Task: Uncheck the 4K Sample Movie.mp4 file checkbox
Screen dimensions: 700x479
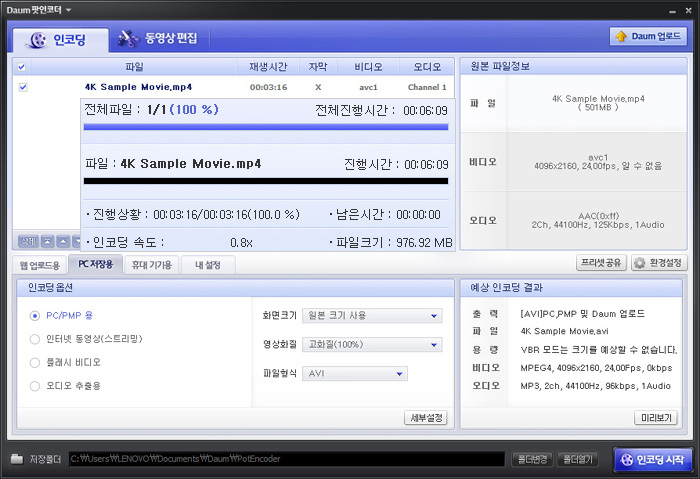Action: coord(23,87)
